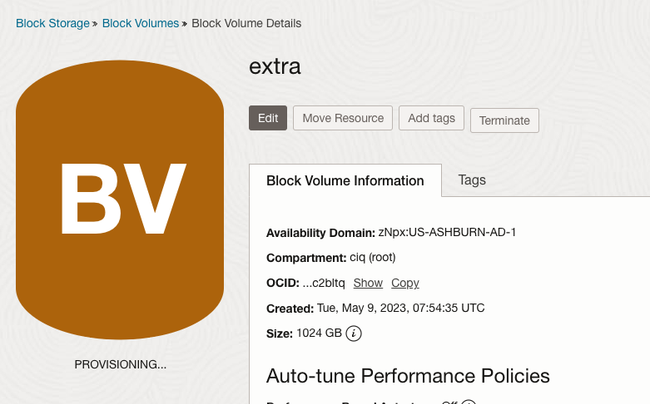
Task: Click the Auto-tune Performance Policies heading
Action: [x=408, y=376]
